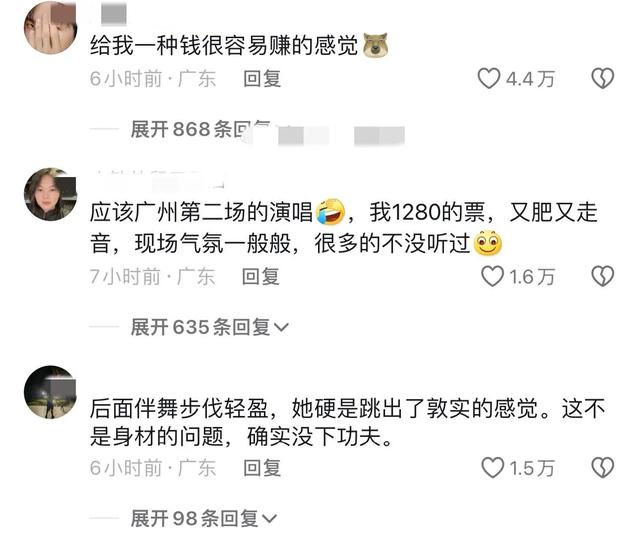Reply to the 6小时前 first comment
The height and width of the screenshot is (548, 640).
[x=262, y=79]
